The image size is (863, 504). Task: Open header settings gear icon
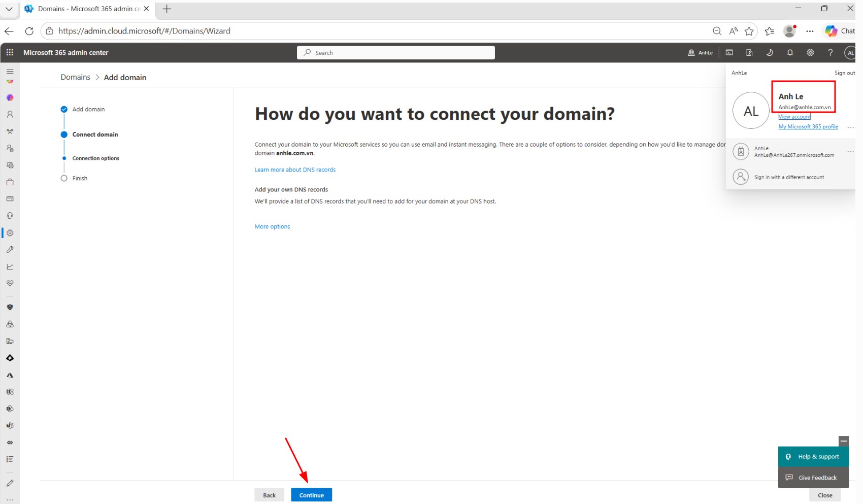tap(810, 53)
